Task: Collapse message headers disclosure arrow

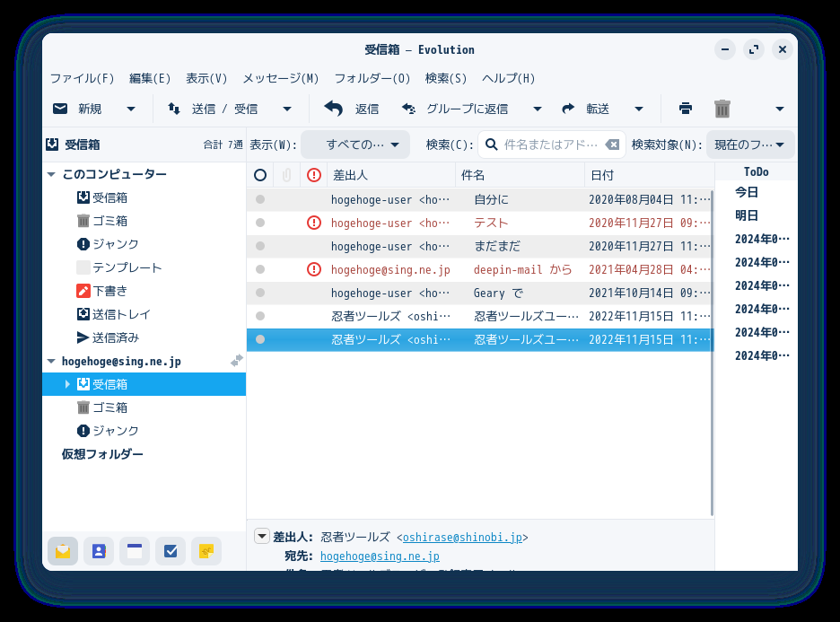Action: [x=261, y=536]
